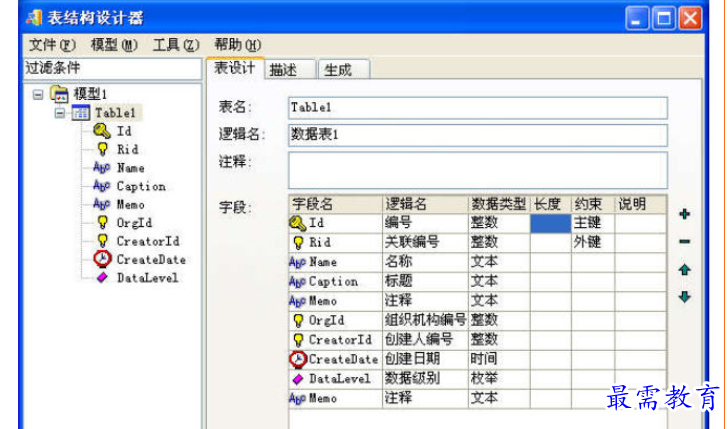This screenshot has width=728, height=429.
Task: Click the 枚举 data type cell
Action: pos(499,379)
